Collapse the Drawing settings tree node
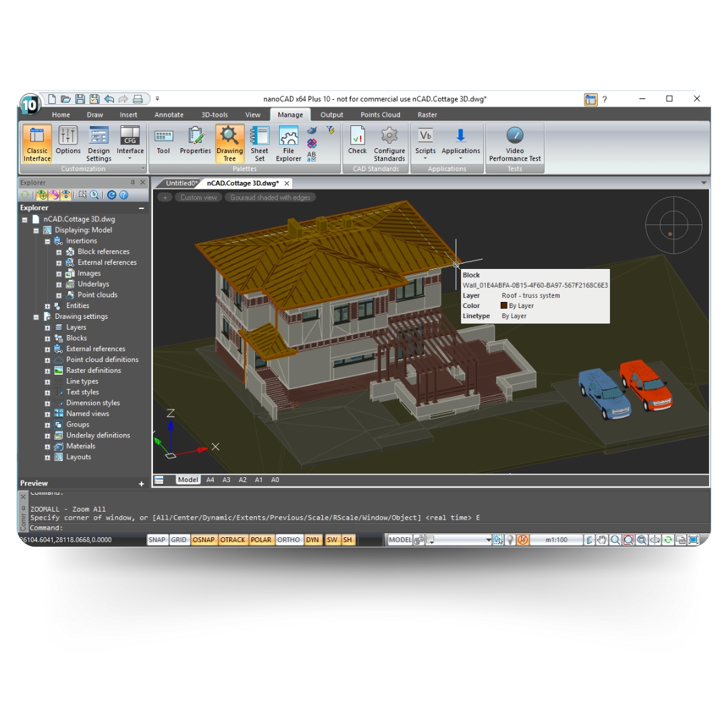Viewport: 728px width, 728px height. coord(36,316)
